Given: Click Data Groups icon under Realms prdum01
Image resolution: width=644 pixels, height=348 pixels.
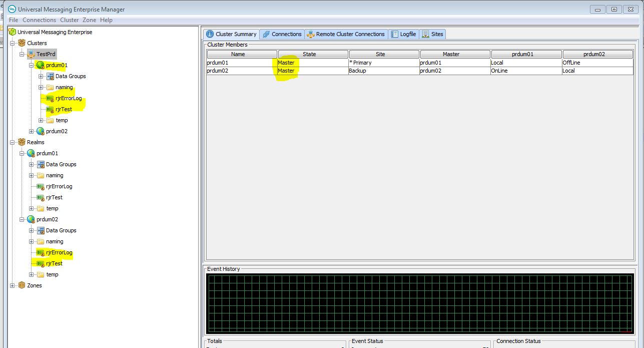Looking at the screenshot, I should click(41, 164).
